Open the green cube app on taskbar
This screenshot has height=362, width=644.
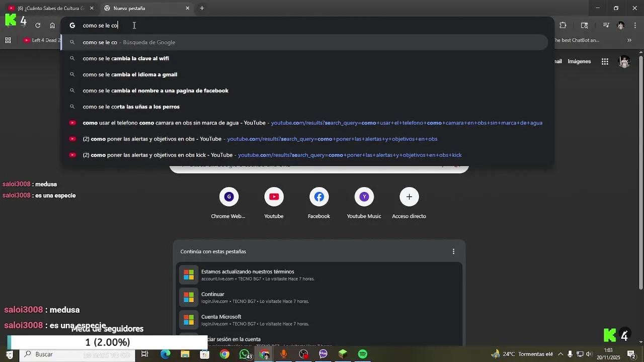[x=343, y=354]
